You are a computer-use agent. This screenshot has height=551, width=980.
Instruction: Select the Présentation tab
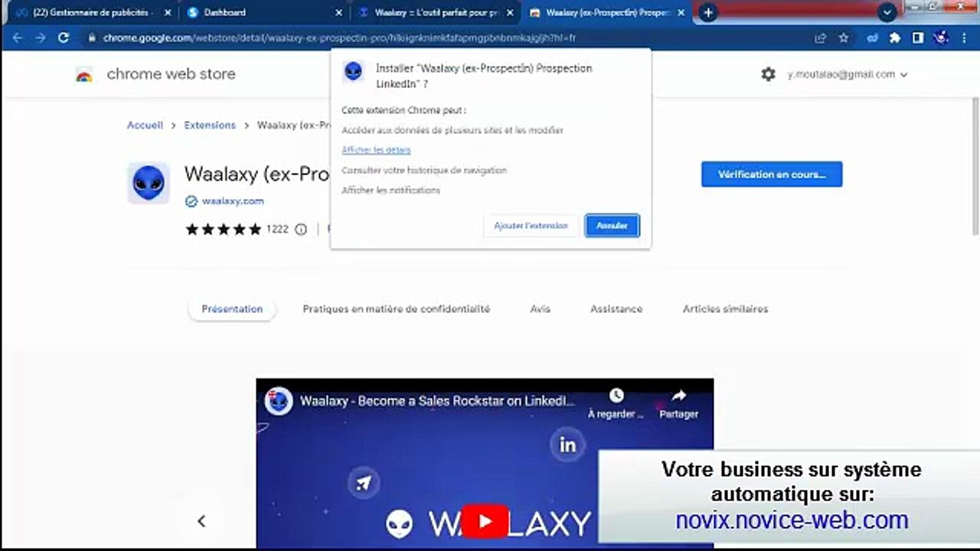coord(232,309)
